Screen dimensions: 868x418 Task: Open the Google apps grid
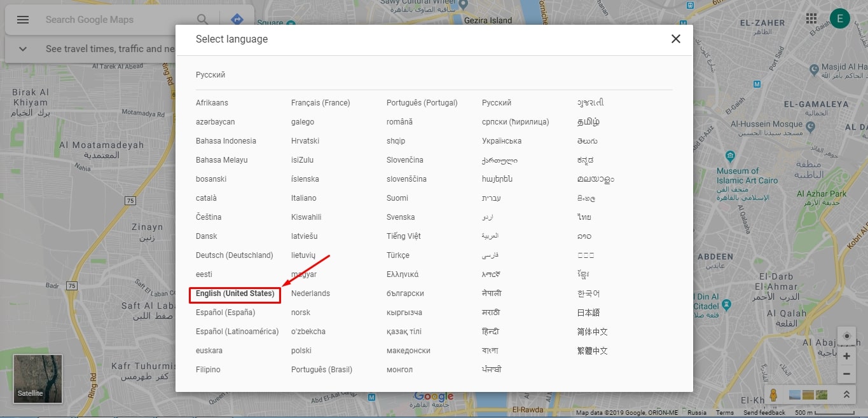tap(811, 18)
